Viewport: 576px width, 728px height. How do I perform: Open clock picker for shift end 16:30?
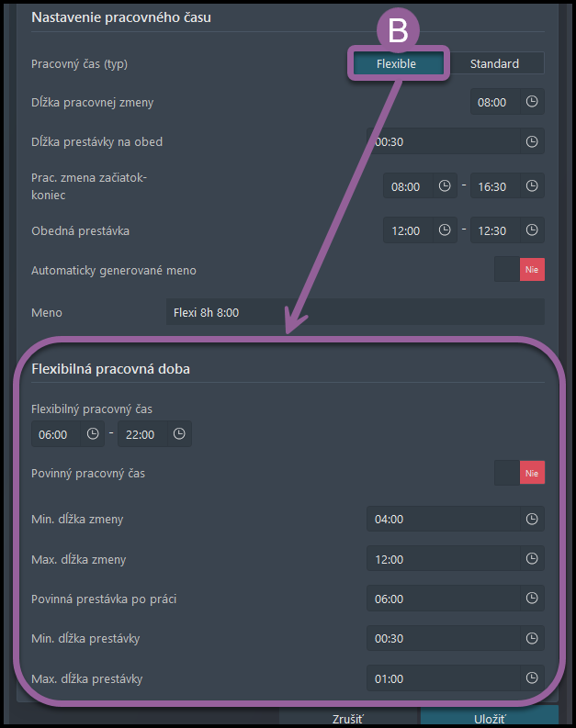pyautogui.click(x=532, y=185)
